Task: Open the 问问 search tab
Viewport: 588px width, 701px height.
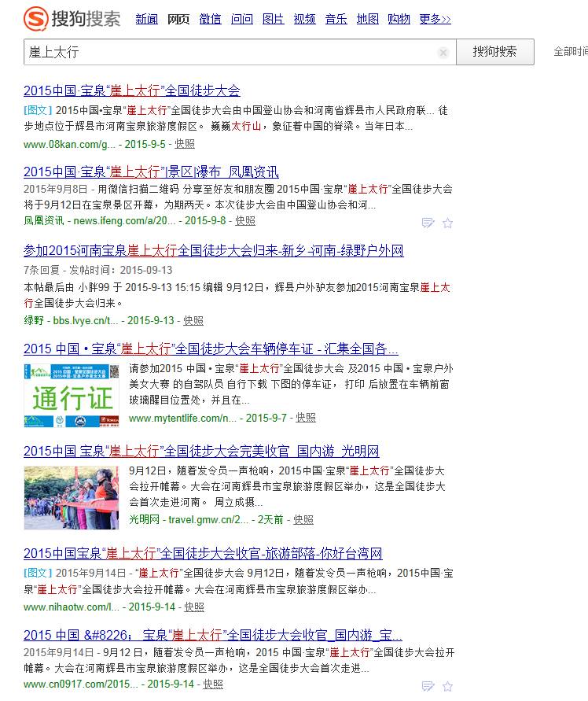Action: pyautogui.click(x=241, y=19)
